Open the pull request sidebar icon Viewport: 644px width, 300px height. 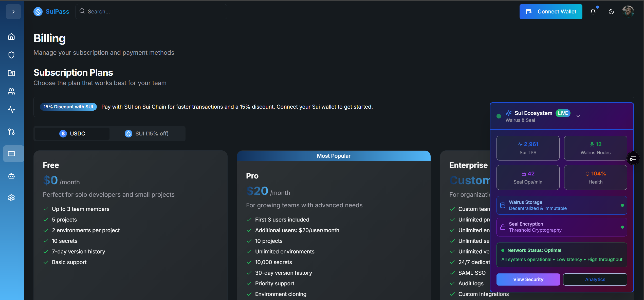click(11, 132)
